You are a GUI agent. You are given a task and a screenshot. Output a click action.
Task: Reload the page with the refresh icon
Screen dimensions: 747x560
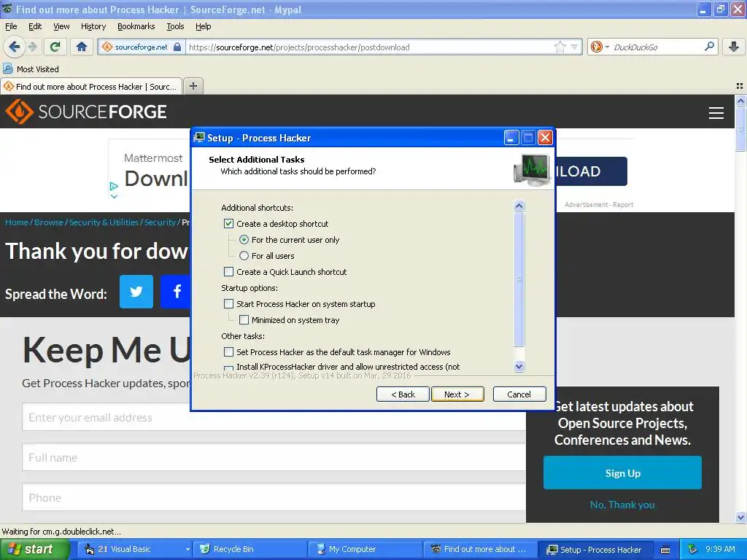[x=55, y=47]
